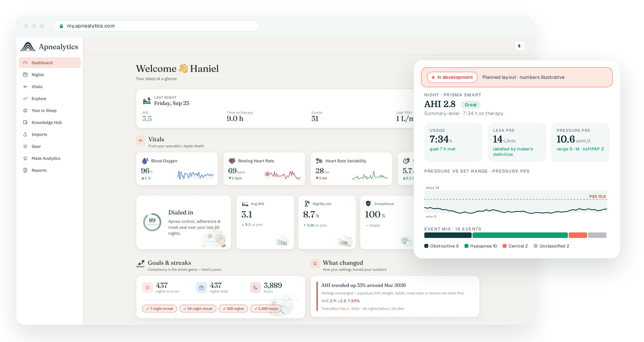Click the Mask Analytics icon
The width and height of the screenshot is (644, 342).
click(x=25, y=158)
